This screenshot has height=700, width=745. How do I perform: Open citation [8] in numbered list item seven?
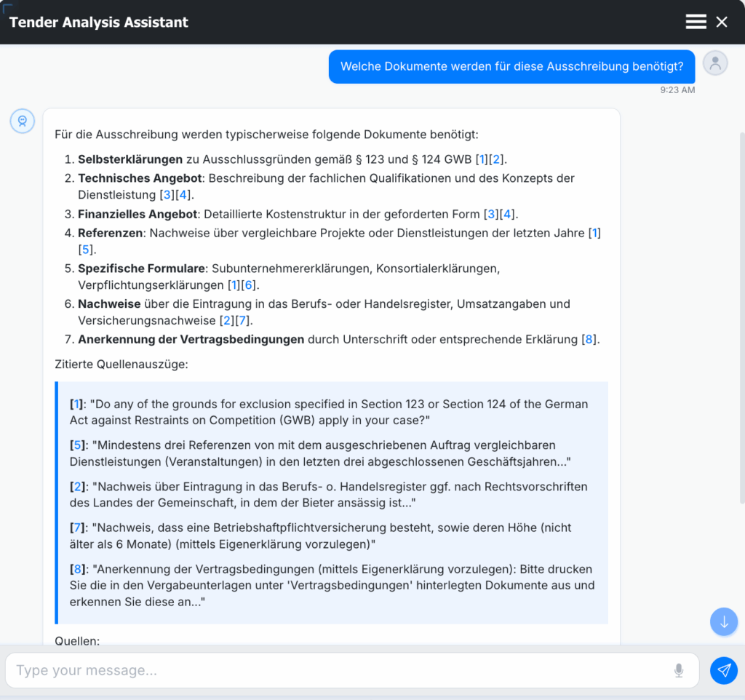(x=589, y=339)
